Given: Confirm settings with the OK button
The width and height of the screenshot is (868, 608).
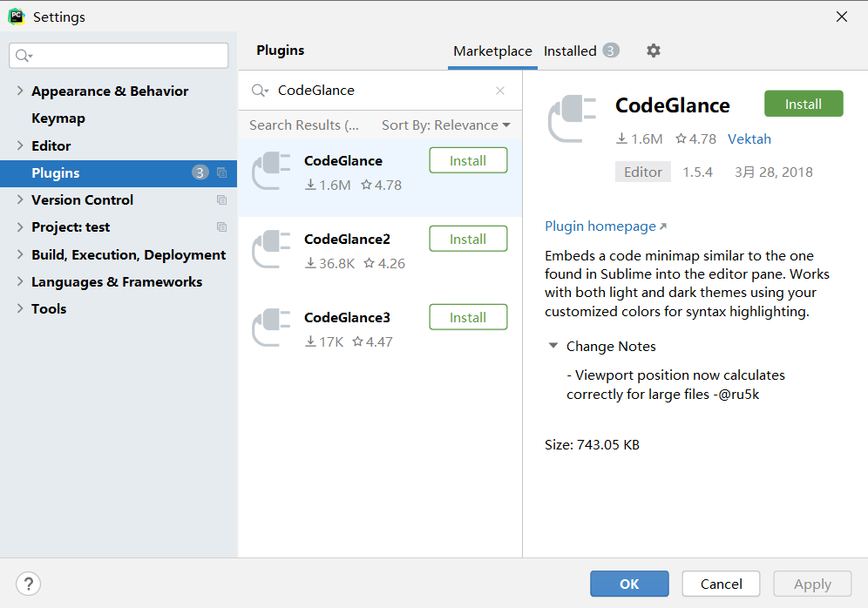Looking at the screenshot, I should (x=629, y=584).
